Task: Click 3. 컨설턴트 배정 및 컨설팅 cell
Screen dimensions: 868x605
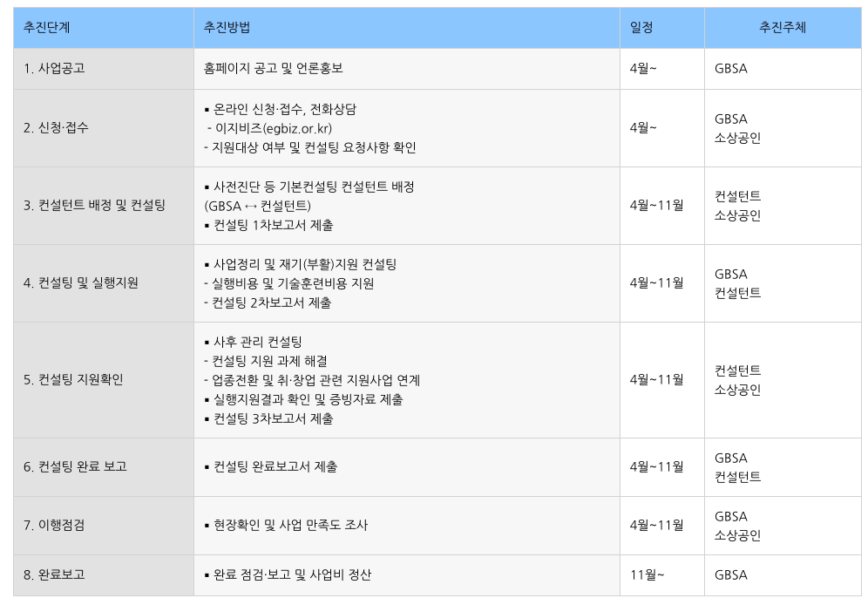Action: point(104,206)
